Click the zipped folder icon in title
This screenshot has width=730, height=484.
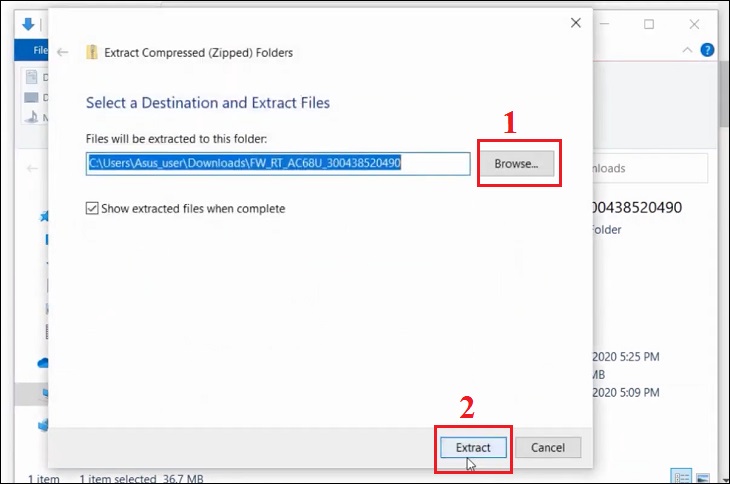[92, 52]
